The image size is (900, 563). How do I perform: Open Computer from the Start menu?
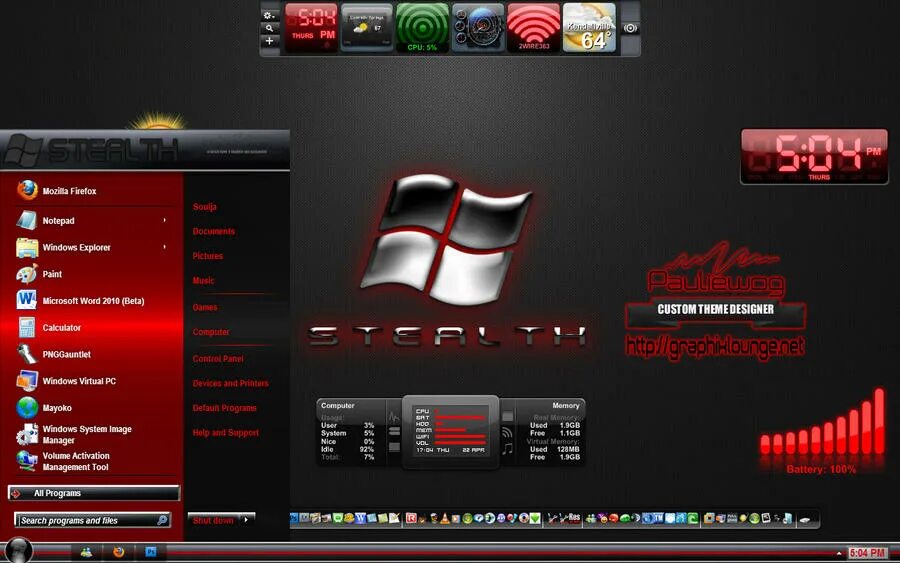point(211,332)
